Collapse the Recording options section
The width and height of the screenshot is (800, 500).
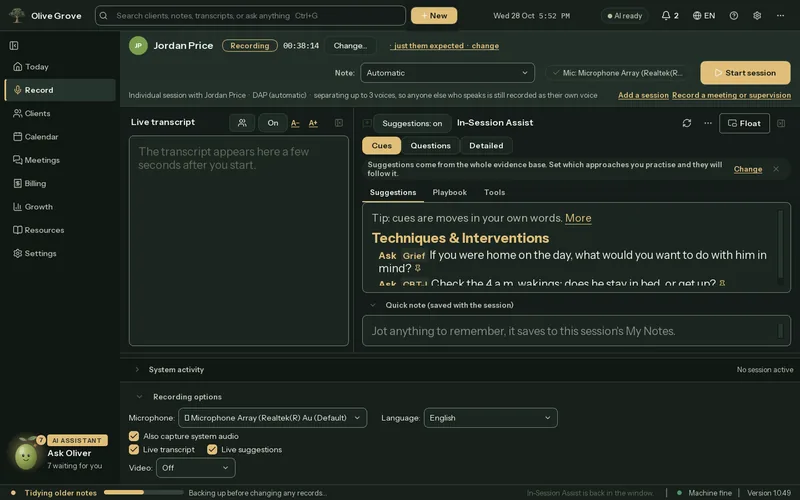(x=139, y=396)
